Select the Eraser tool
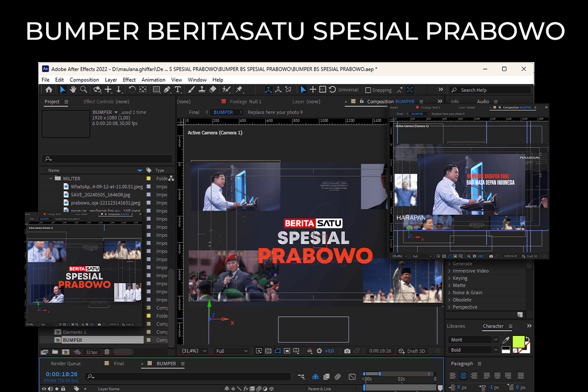Viewport: 588px width, 392px height. pyautogui.click(x=213, y=90)
